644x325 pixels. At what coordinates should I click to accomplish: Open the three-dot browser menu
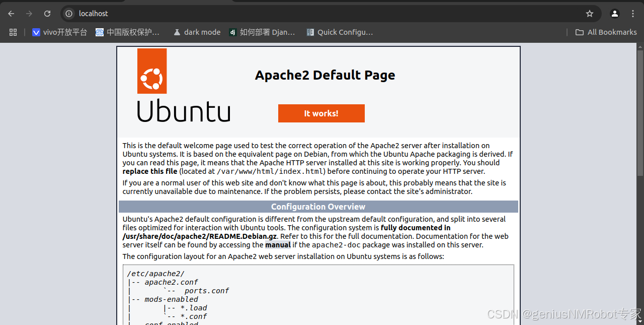(632, 14)
